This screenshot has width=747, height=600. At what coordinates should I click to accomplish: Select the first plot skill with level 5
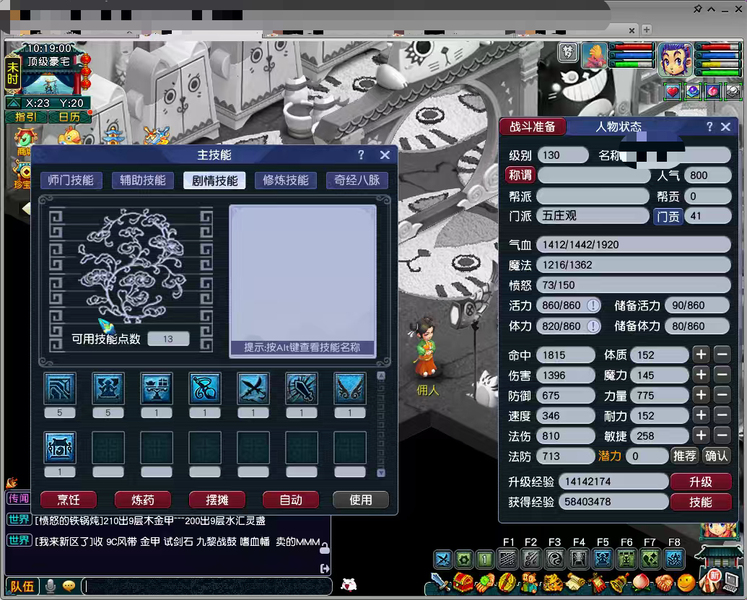click(60, 388)
